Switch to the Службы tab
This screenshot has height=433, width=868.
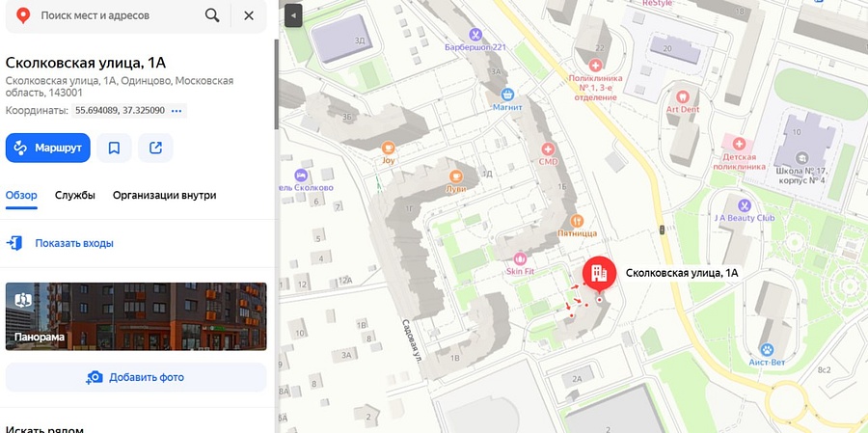pos(74,196)
